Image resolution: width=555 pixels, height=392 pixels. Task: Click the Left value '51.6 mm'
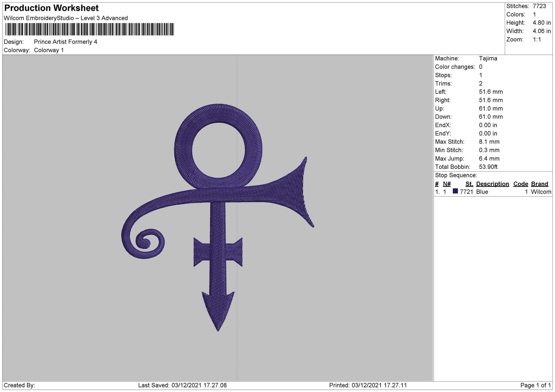491,92
